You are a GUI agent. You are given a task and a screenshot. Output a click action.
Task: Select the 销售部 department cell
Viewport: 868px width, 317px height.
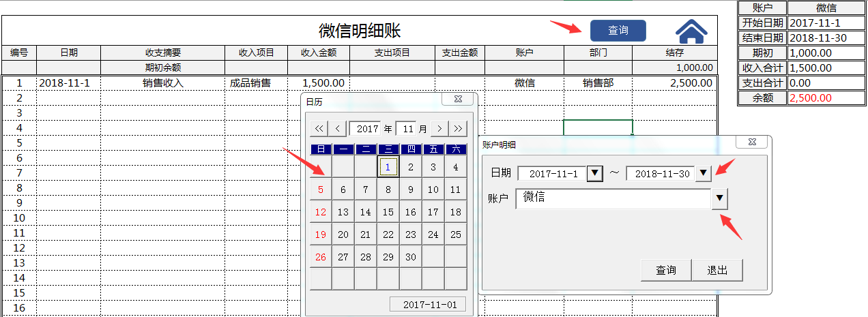(x=598, y=82)
